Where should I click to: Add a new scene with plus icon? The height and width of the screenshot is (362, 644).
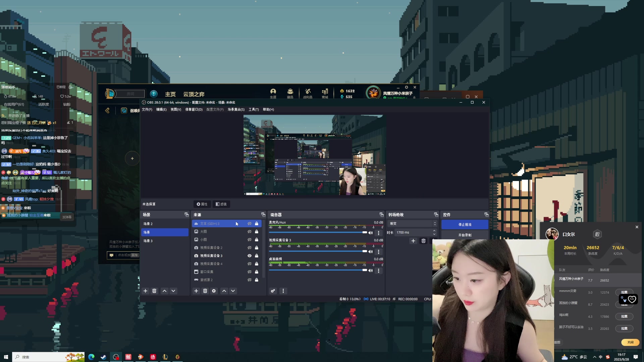pyautogui.click(x=146, y=291)
